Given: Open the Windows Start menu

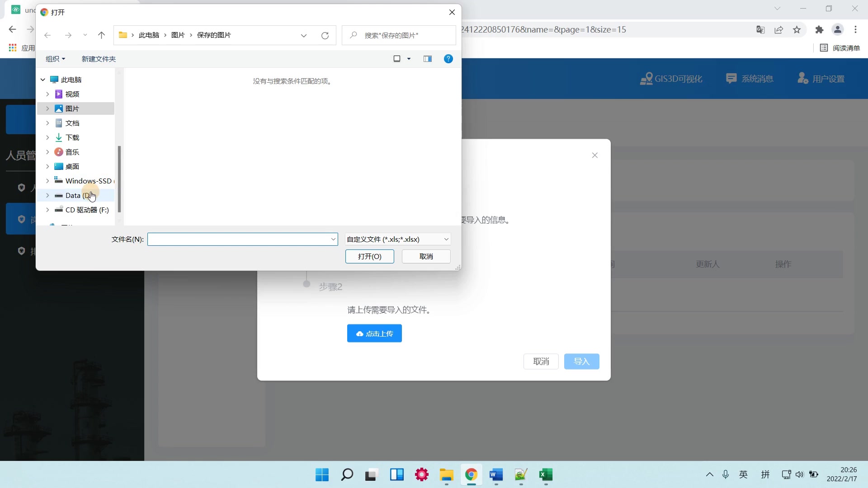Looking at the screenshot, I should point(322,475).
